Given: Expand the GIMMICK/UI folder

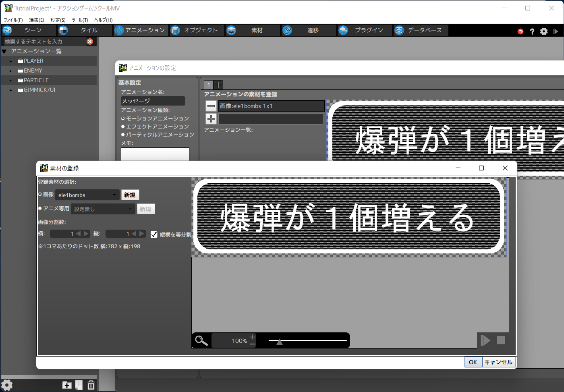Looking at the screenshot, I should [x=11, y=90].
